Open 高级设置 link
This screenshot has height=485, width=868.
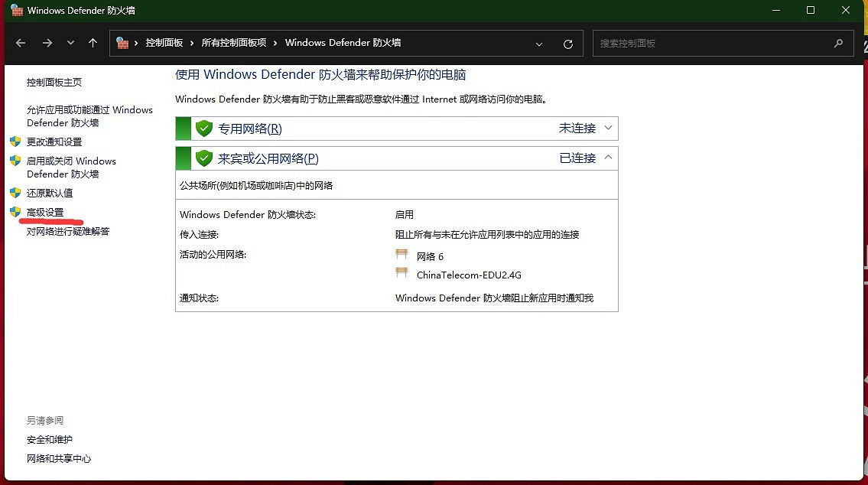point(45,213)
